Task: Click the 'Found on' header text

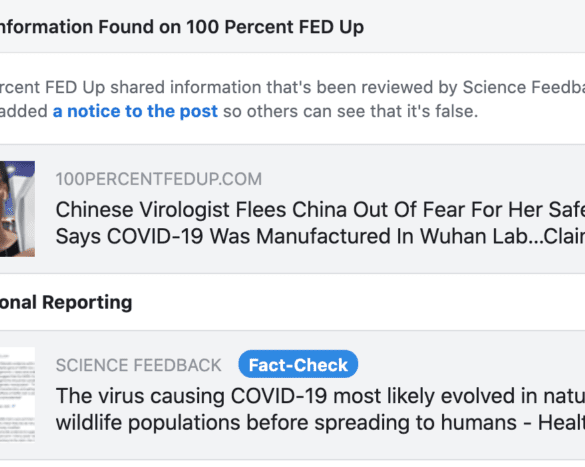Action: pyautogui.click(x=140, y=27)
